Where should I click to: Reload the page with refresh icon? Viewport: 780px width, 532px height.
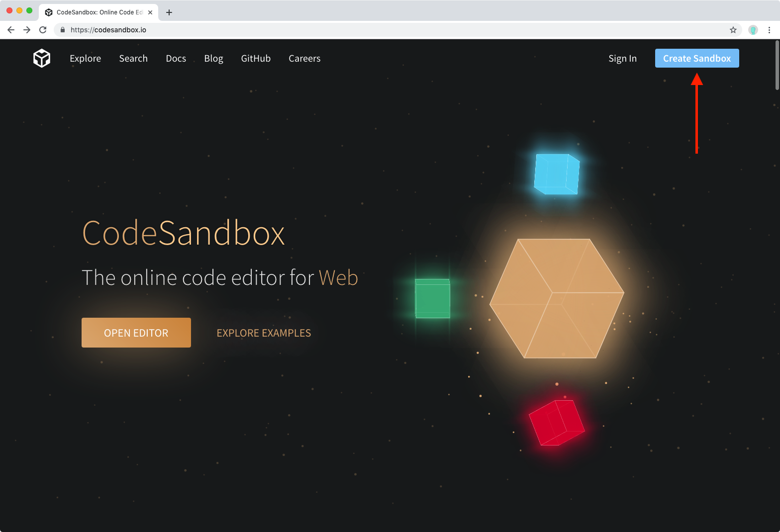click(43, 30)
